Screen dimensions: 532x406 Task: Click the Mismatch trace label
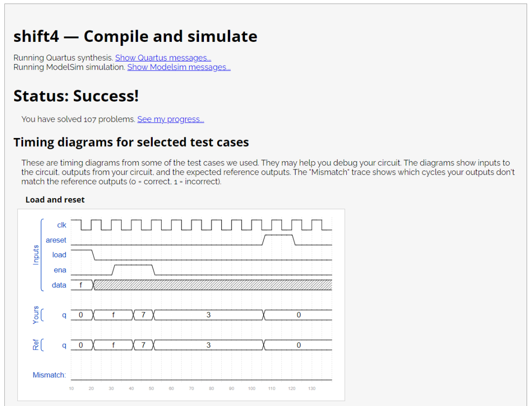49,375
